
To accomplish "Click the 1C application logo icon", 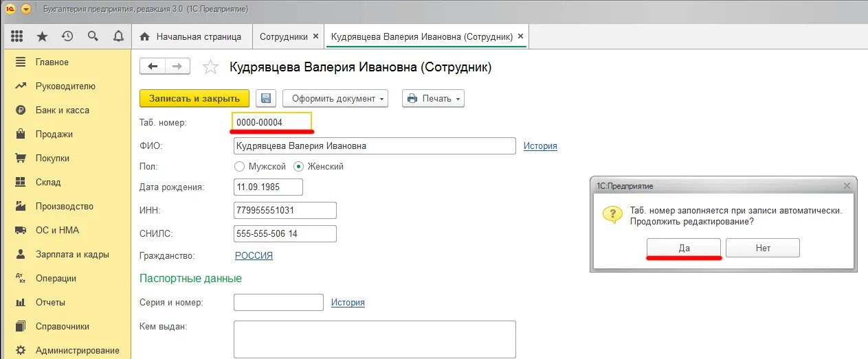I will [10, 9].
